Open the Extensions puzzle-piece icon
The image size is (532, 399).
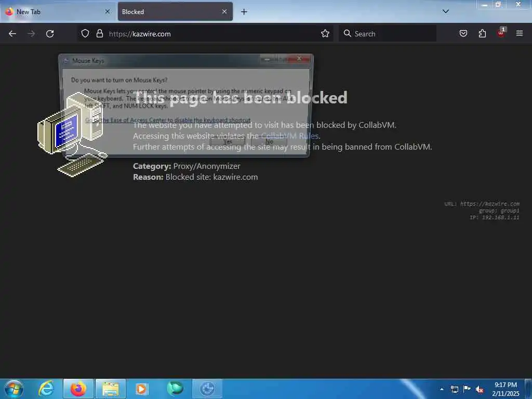click(x=482, y=34)
